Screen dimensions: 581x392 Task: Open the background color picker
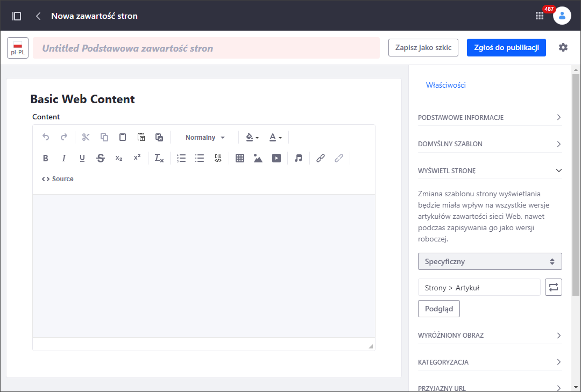252,138
